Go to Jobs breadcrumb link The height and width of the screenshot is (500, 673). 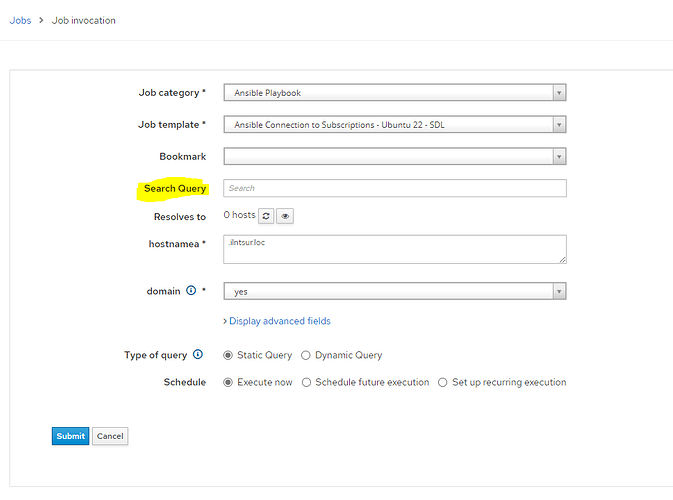tap(21, 20)
